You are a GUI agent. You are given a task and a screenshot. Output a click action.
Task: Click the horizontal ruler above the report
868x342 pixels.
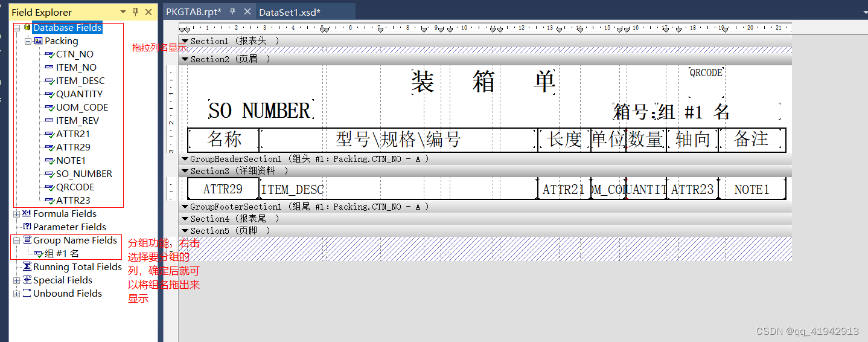485,28
